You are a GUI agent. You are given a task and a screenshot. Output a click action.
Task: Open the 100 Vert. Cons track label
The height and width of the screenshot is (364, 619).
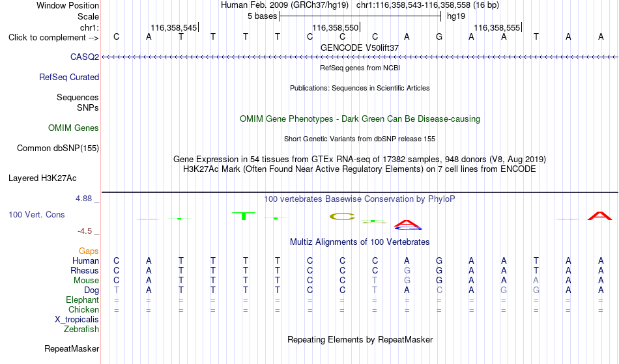coord(36,214)
